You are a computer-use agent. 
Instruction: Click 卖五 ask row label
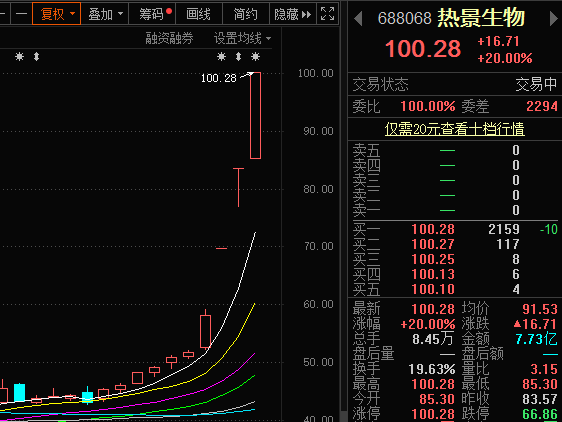(366, 150)
